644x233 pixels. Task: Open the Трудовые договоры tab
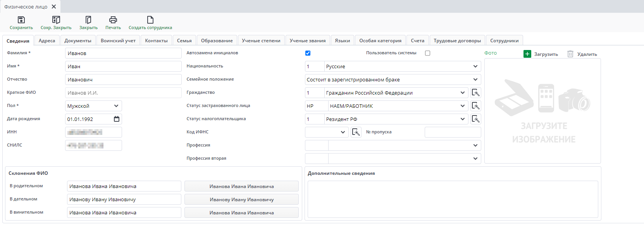457,41
